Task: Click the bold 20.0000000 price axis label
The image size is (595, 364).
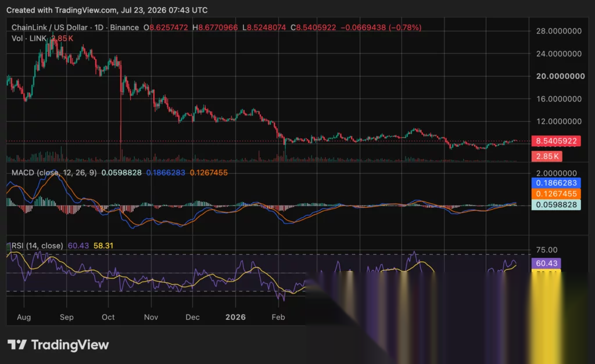Action: 560,76
